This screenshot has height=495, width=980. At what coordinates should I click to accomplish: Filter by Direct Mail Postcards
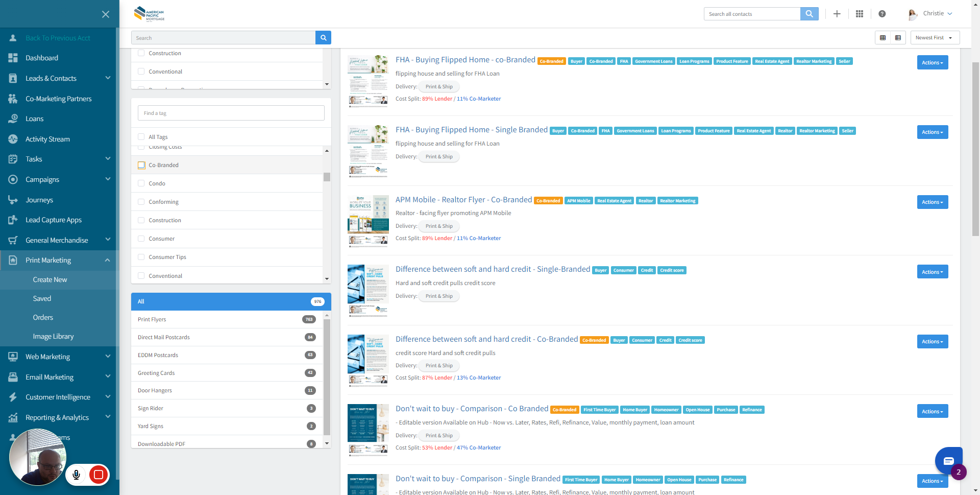(x=227, y=337)
